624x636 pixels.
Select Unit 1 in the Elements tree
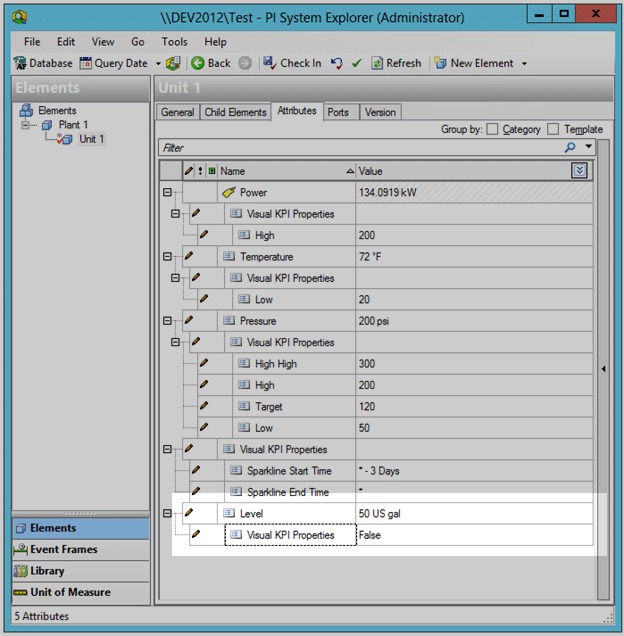click(91, 139)
